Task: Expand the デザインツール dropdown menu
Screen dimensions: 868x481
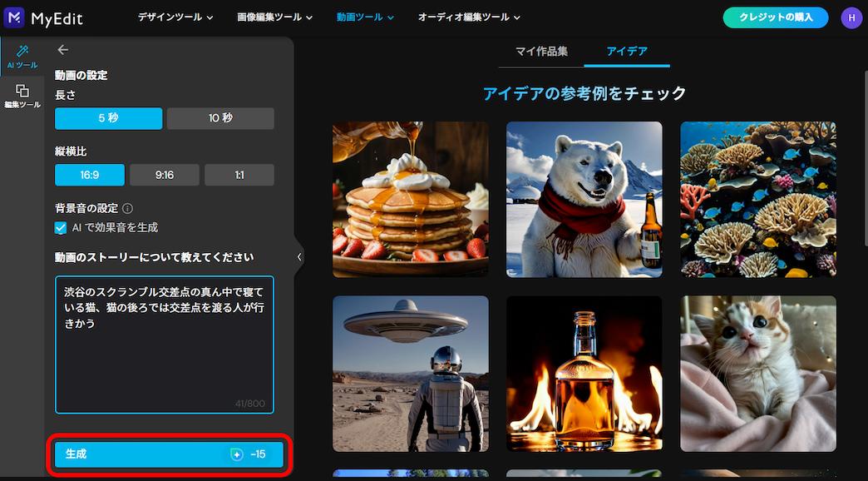Action: (175, 17)
